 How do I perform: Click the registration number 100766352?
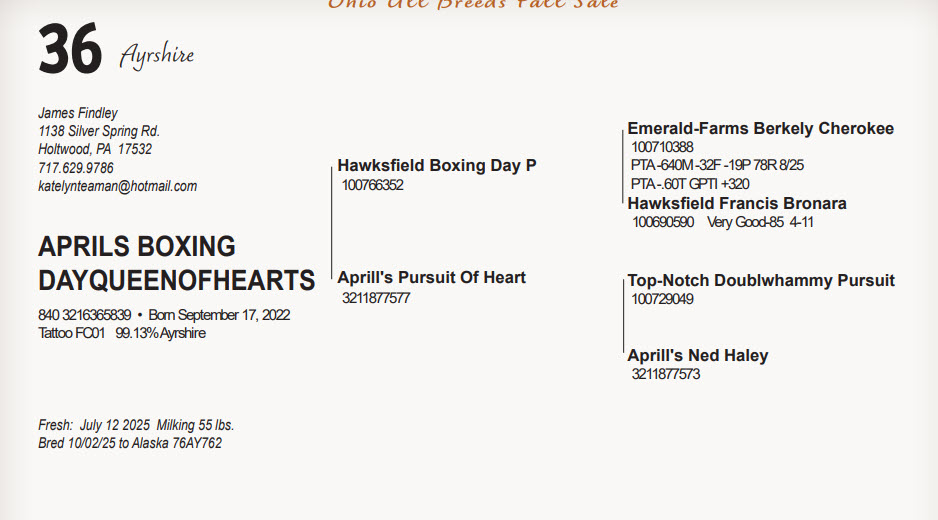[x=372, y=185]
